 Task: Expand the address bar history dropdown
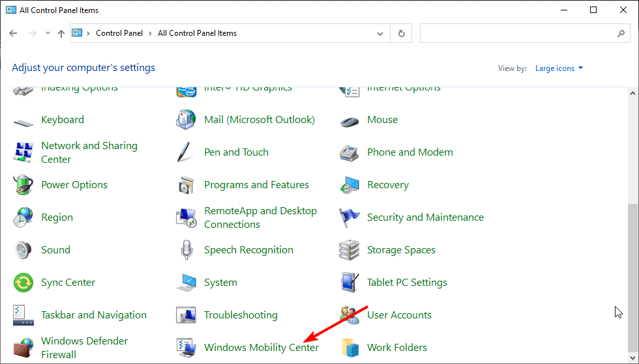380,33
